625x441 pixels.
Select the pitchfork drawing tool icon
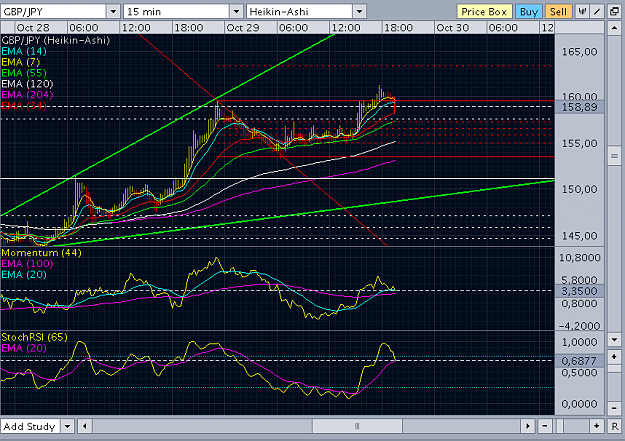tap(582, 12)
